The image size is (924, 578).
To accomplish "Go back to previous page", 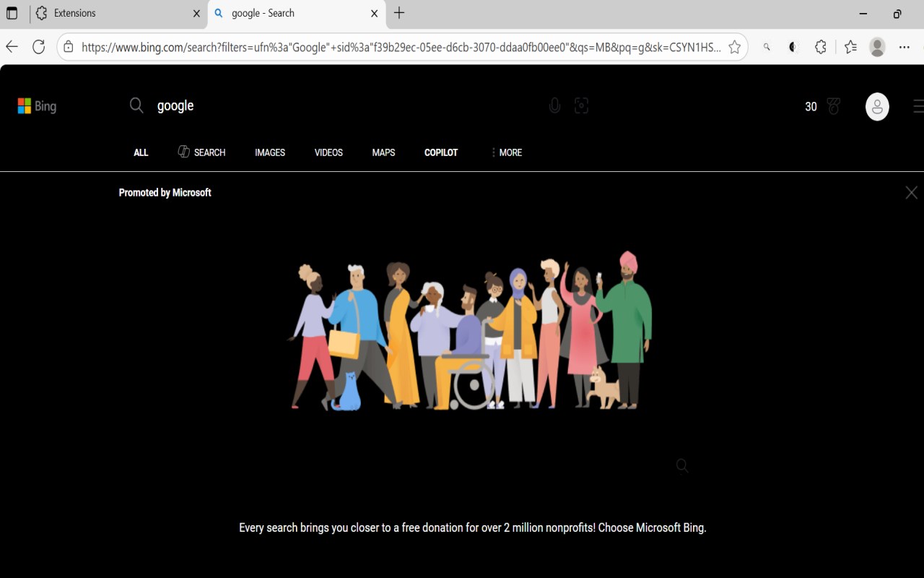I will 12,47.
